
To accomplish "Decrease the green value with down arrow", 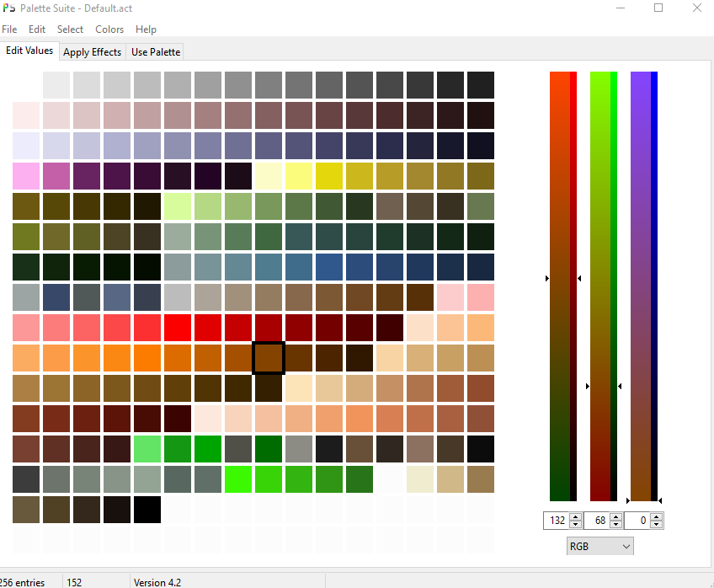I will click(x=616, y=524).
